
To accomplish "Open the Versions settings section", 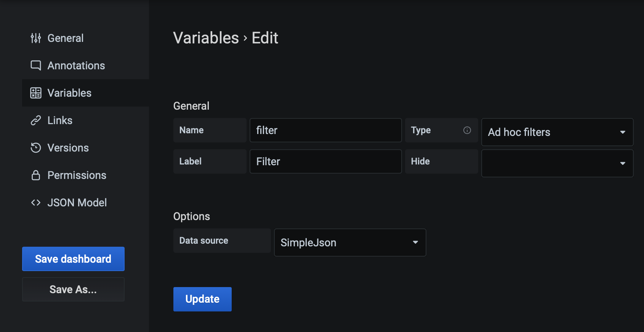I will 68,148.
